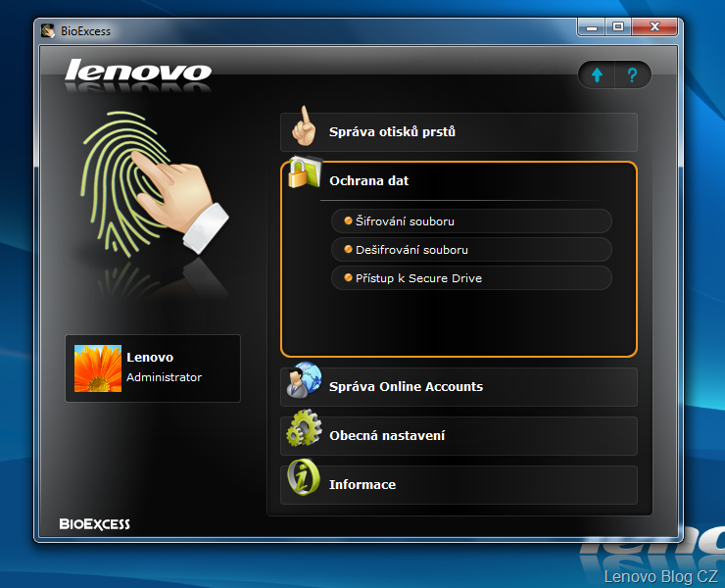Click the gears icon for Obecná nastavení
Image resolution: width=725 pixels, height=588 pixels.
coord(304,430)
